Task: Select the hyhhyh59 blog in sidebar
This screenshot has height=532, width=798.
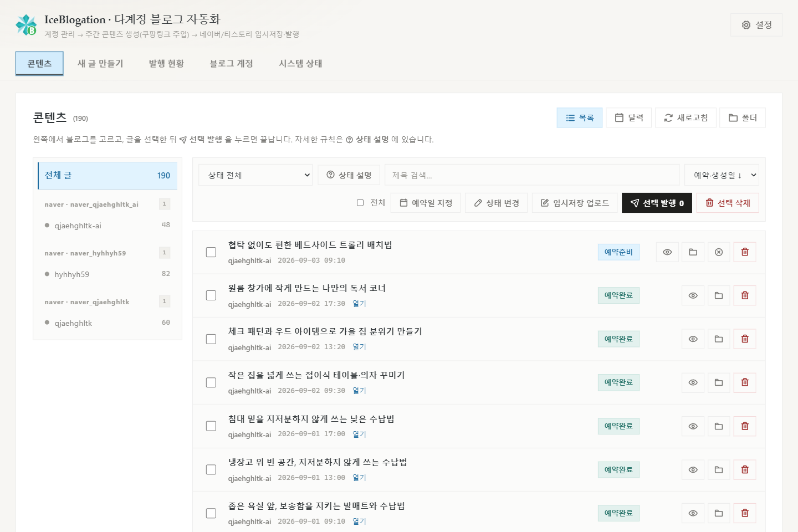Action: point(108,274)
